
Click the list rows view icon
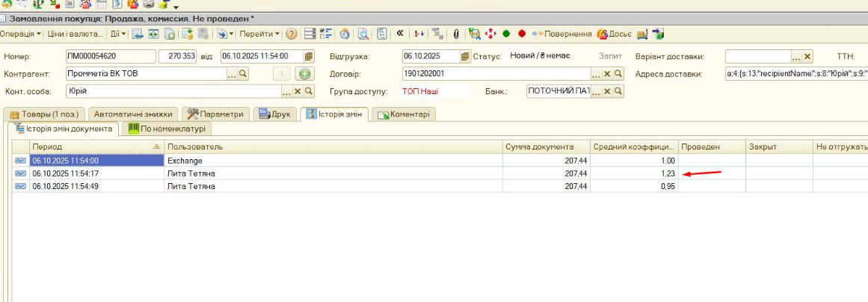310,34
